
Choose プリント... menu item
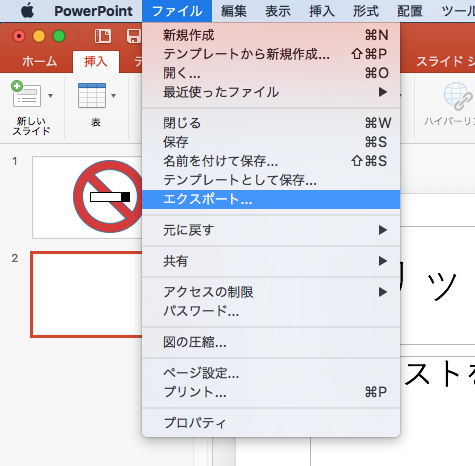[x=271, y=392]
